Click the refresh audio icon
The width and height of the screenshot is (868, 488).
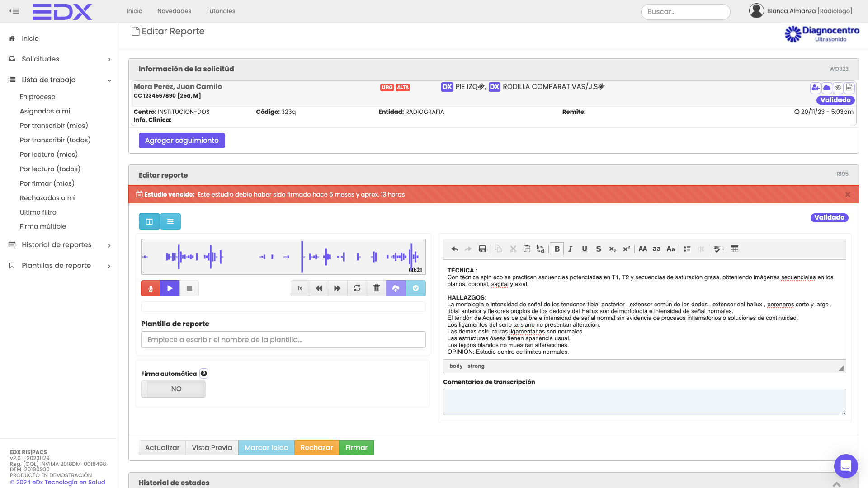pos(357,288)
